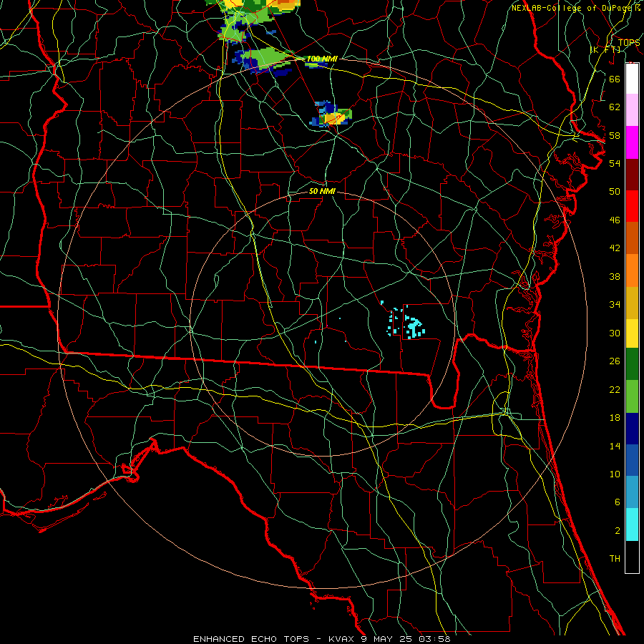644x644 pixels.
Task: Click the gold legend swatch
Action: [x=632, y=303]
